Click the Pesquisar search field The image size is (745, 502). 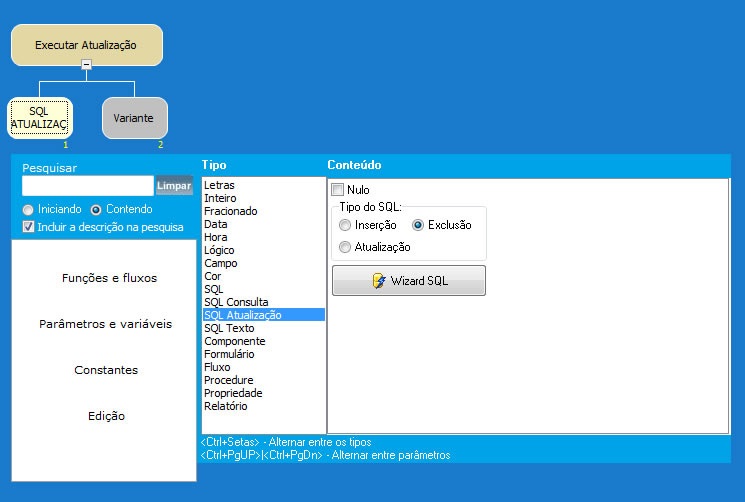coord(87,186)
